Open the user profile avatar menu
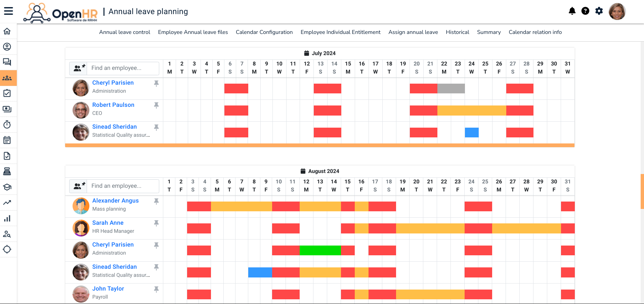 [617, 11]
